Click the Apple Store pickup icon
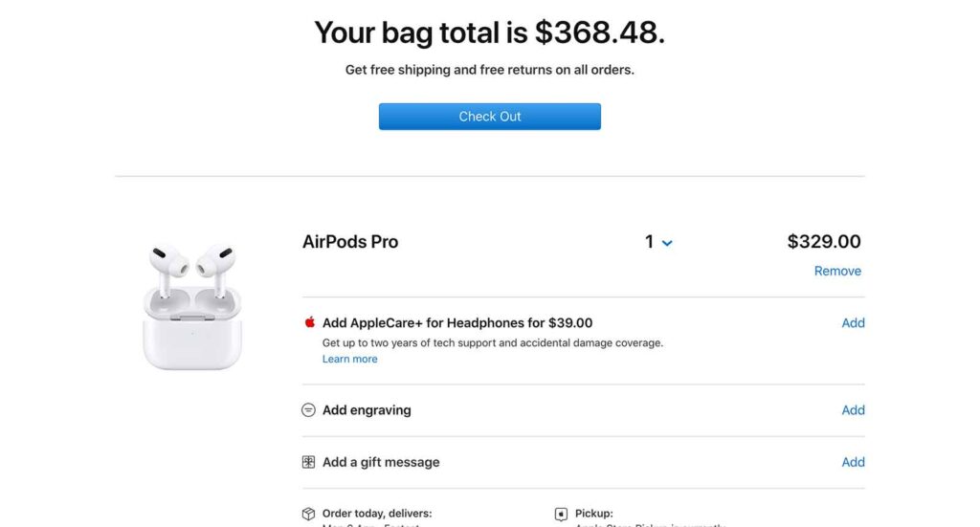 click(x=562, y=515)
